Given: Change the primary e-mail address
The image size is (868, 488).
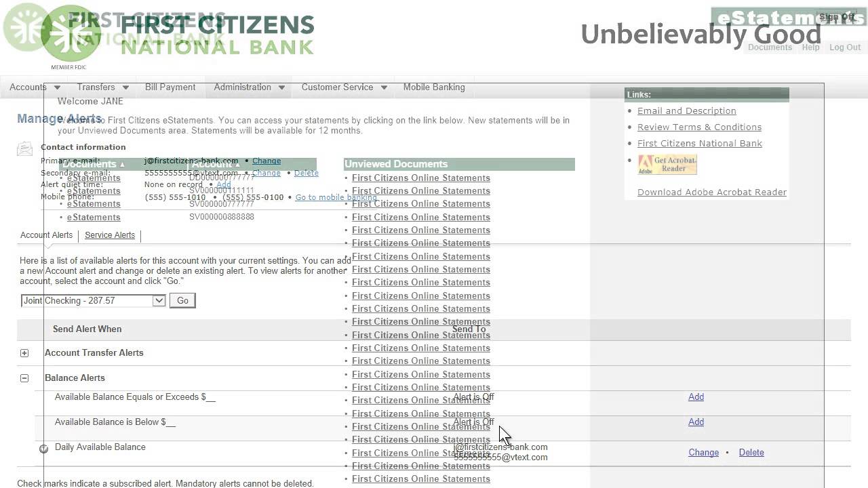Looking at the screenshot, I should [267, 161].
